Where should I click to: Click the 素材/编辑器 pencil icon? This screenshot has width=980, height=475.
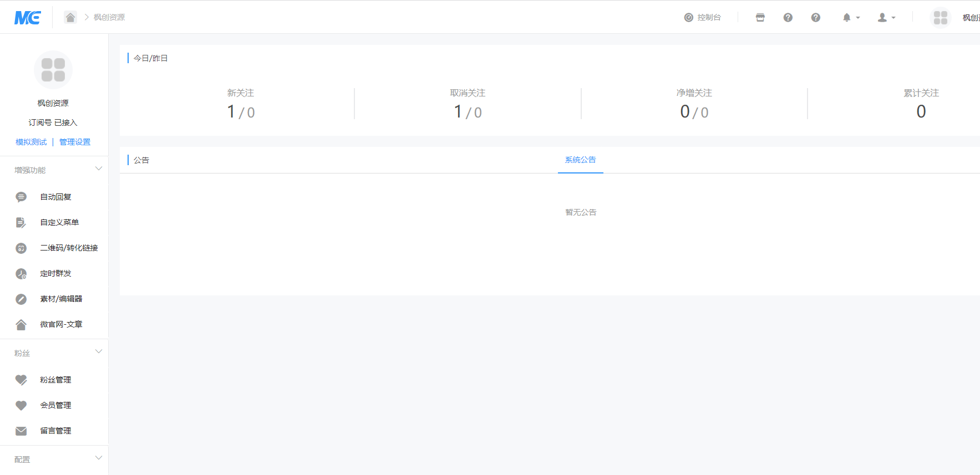(21, 299)
